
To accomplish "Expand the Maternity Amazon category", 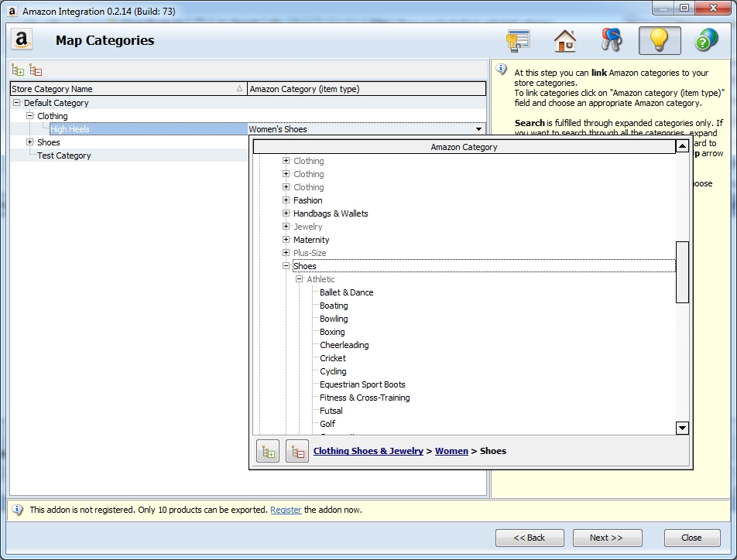I will tap(286, 240).
